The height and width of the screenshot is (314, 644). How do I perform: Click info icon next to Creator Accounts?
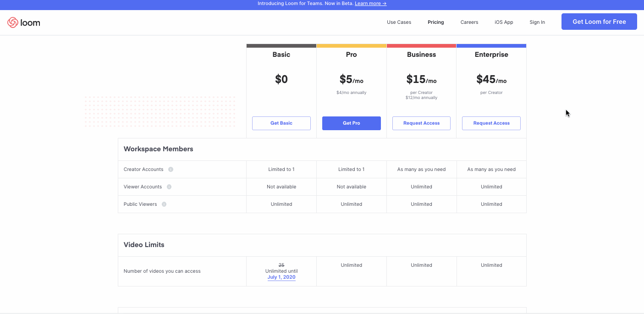pyautogui.click(x=171, y=170)
